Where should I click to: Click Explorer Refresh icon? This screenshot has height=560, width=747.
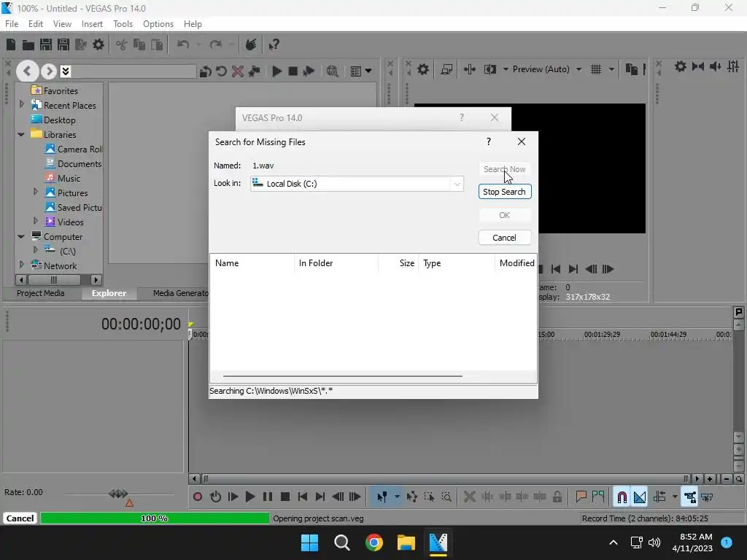[x=221, y=71]
